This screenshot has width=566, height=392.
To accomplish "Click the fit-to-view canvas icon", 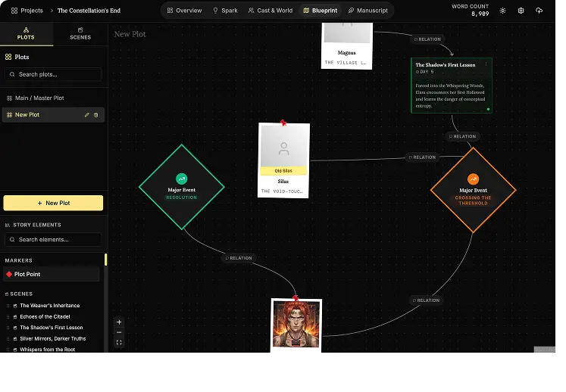I will point(119,343).
